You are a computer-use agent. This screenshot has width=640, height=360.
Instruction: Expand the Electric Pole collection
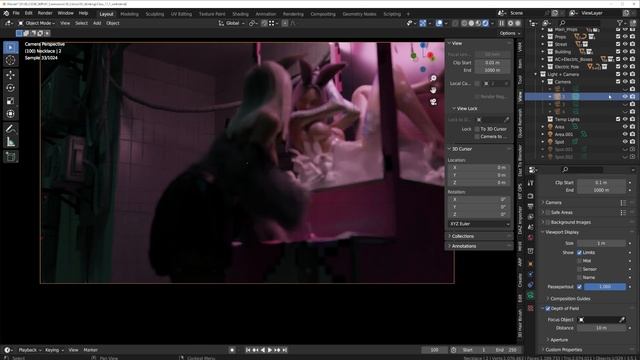[543, 67]
